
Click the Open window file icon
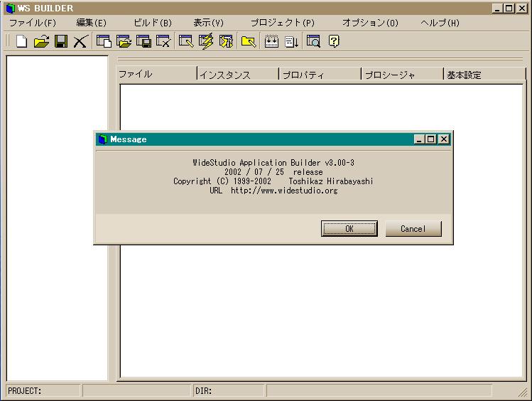point(124,41)
